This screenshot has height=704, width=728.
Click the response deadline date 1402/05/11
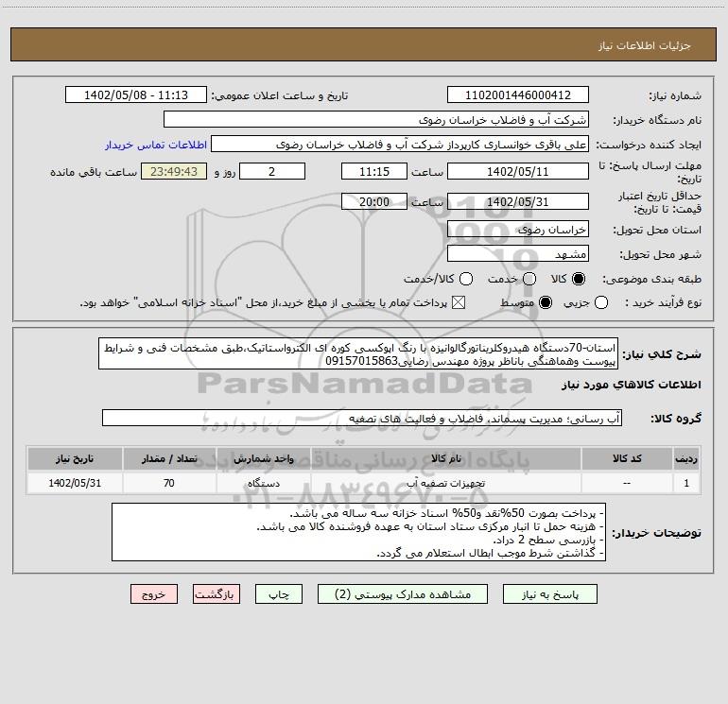518,171
